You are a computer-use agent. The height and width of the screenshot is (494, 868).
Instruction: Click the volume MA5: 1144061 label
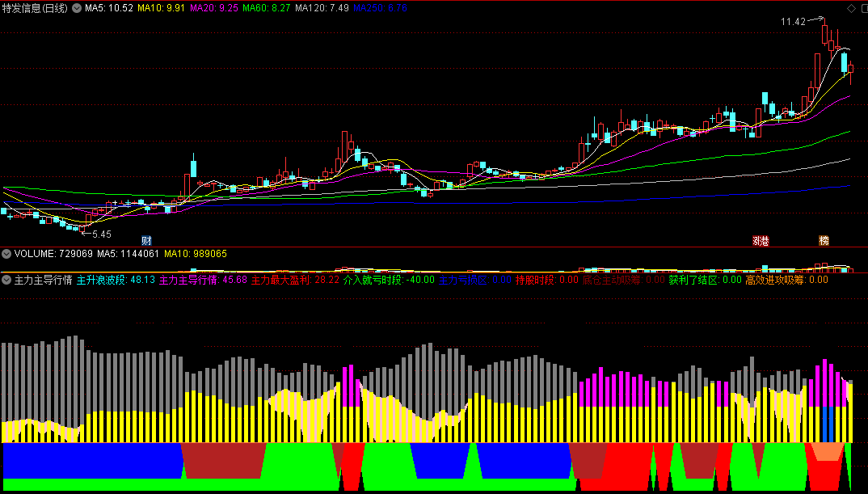pos(129,254)
